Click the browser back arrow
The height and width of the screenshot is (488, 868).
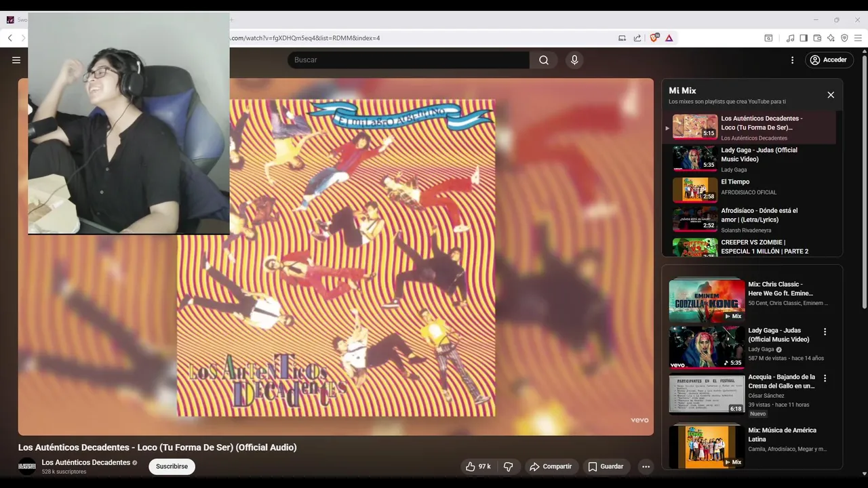(x=9, y=38)
